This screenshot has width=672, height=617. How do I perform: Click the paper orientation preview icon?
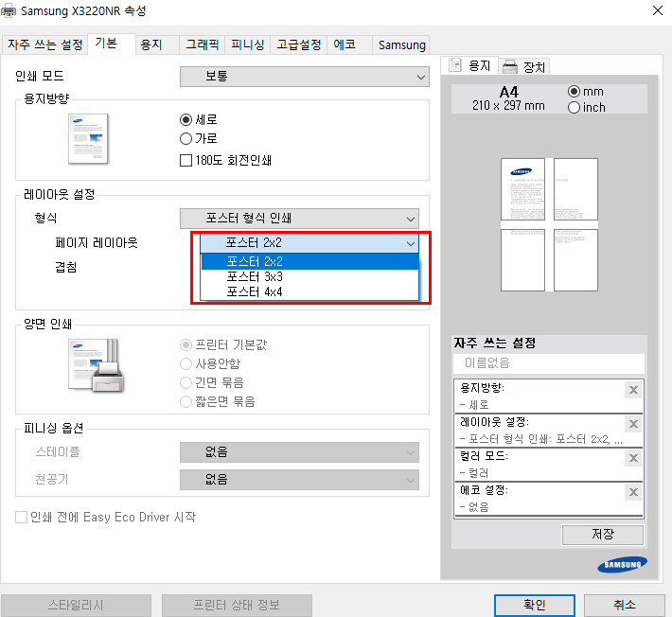click(x=88, y=138)
